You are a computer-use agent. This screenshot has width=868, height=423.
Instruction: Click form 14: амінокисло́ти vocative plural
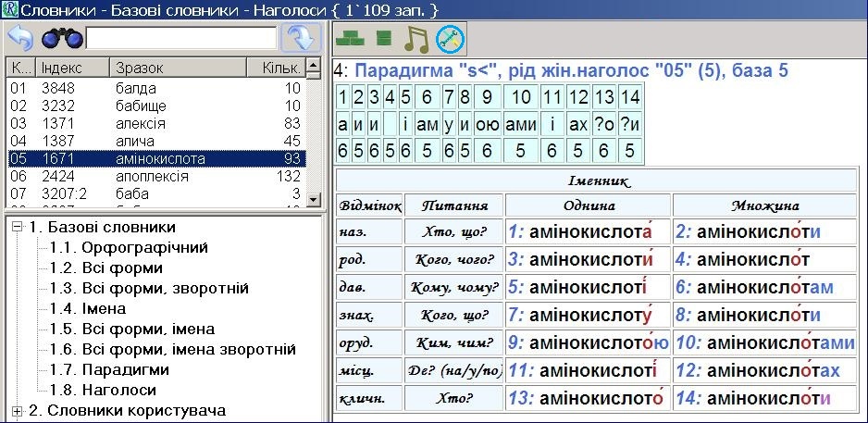point(764,398)
